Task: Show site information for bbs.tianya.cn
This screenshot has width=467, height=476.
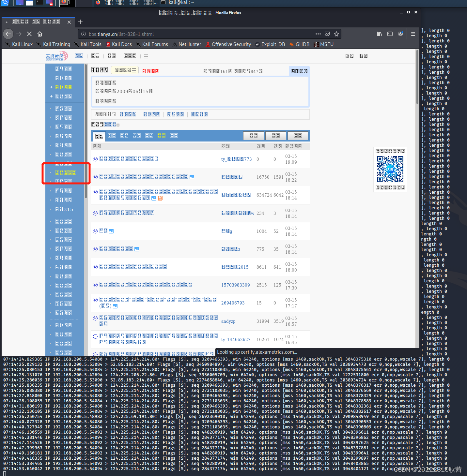Action: click(84, 34)
